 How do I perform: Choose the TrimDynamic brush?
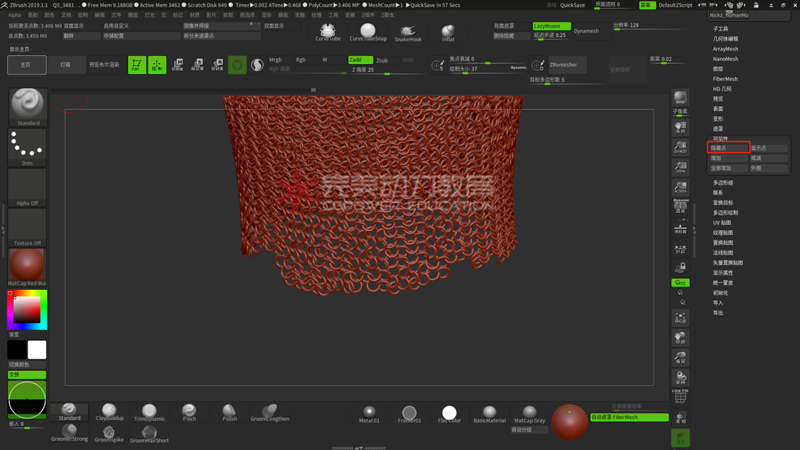coord(149,412)
